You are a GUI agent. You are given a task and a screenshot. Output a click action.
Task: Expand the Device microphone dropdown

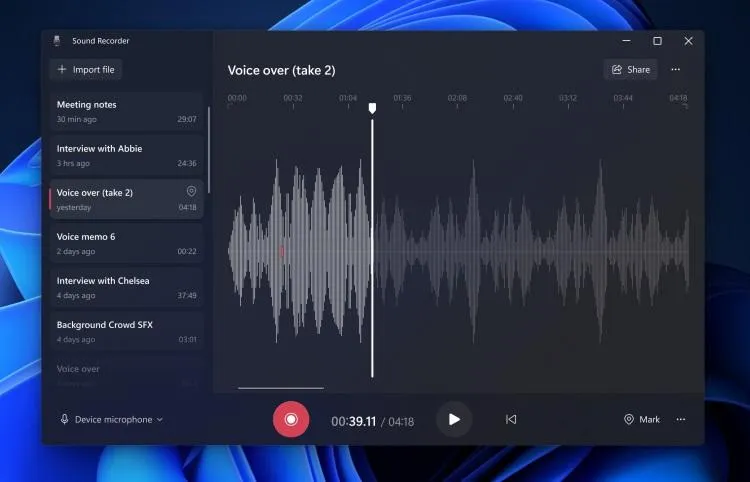(x=112, y=419)
